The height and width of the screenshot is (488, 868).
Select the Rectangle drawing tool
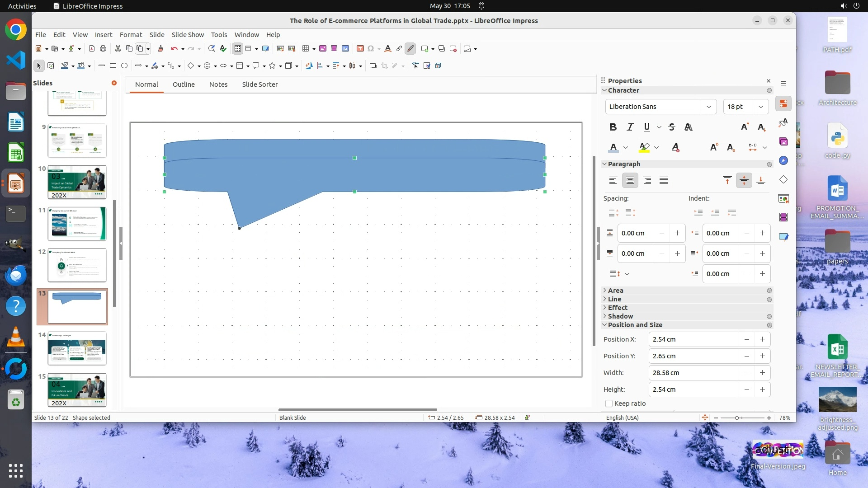(113, 66)
